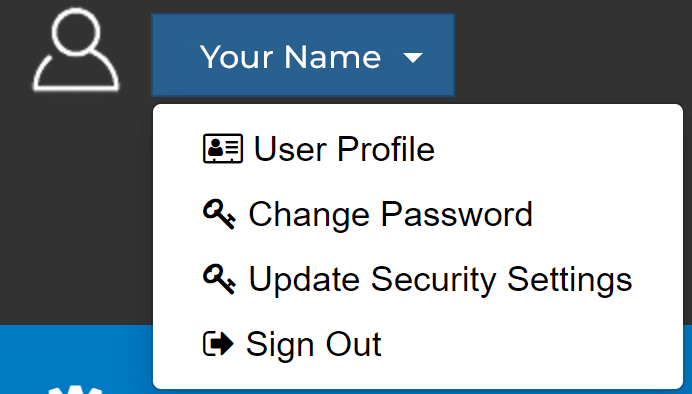Click the 'Your Name' text label
This screenshot has height=394, width=692.
pos(290,57)
